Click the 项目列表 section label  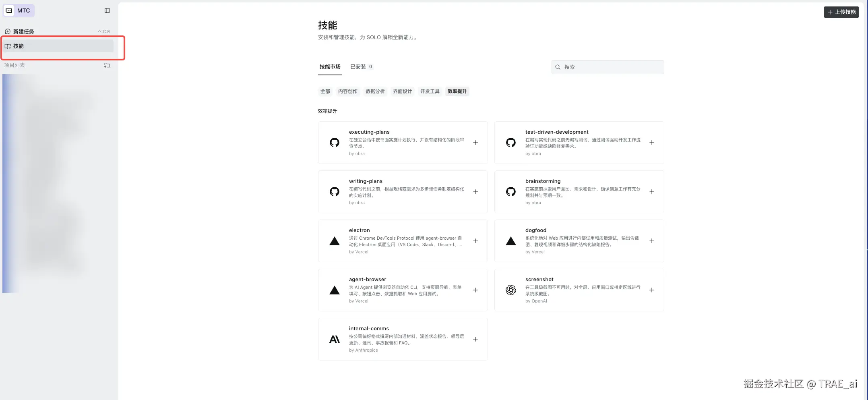click(x=14, y=65)
